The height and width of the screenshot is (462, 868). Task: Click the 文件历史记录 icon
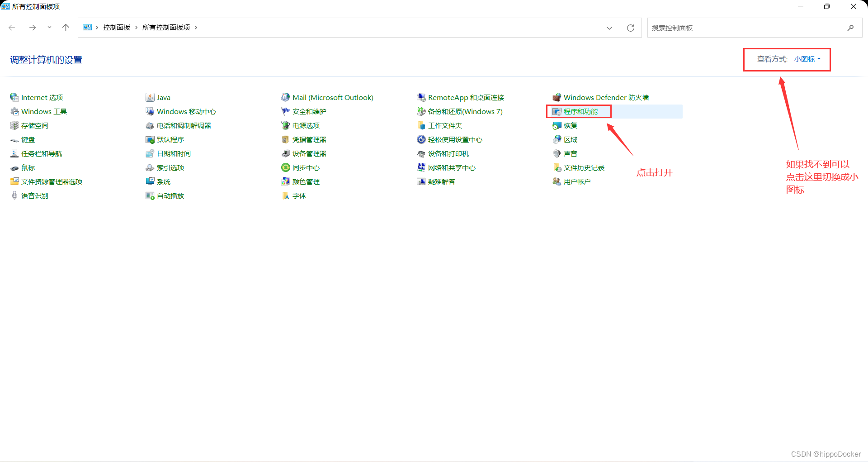[557, 167]
